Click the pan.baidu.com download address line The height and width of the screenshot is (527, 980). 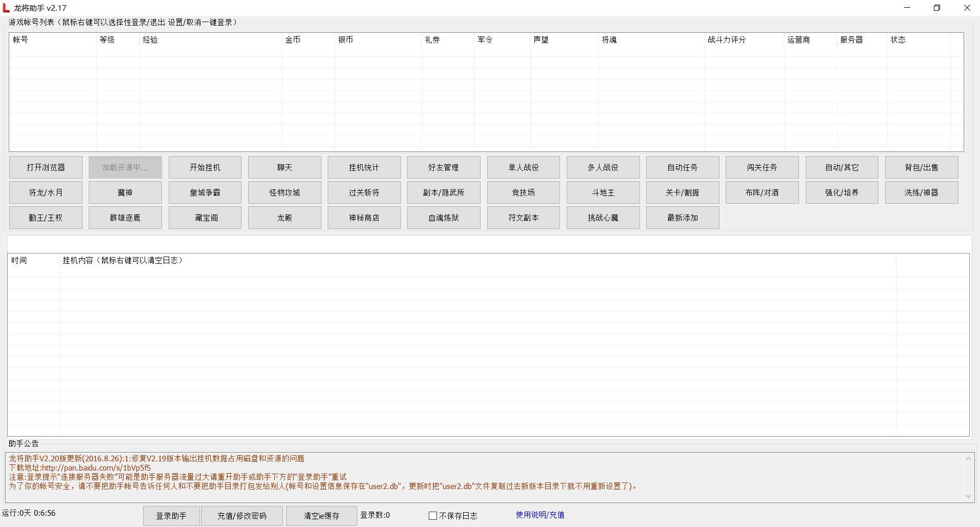click(x=80, y=467)
